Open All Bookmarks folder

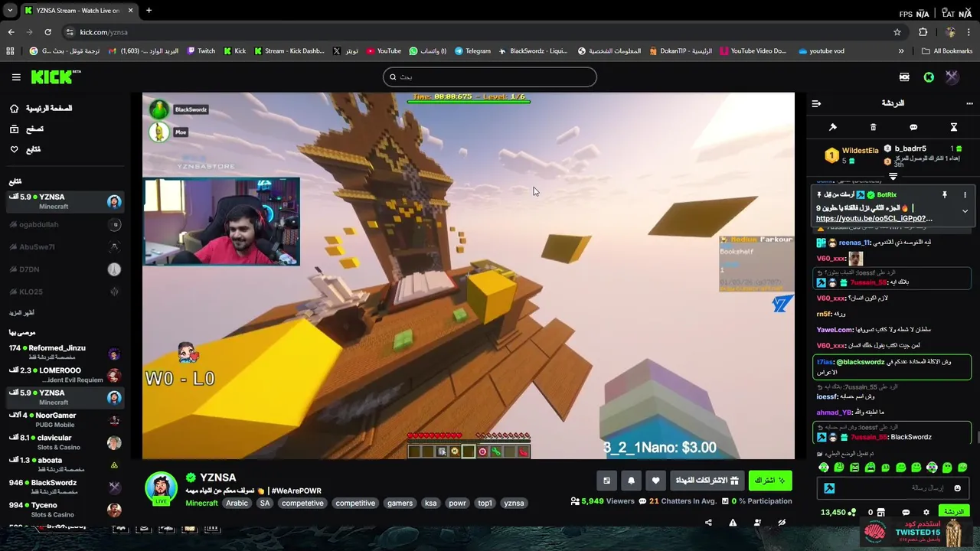(x=946, y=51)
